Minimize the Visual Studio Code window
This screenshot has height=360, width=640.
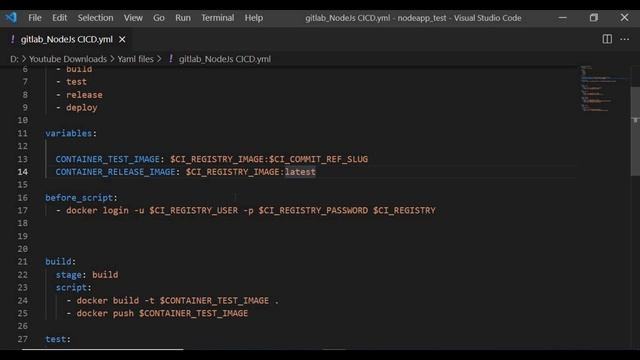tap(562, 18)
